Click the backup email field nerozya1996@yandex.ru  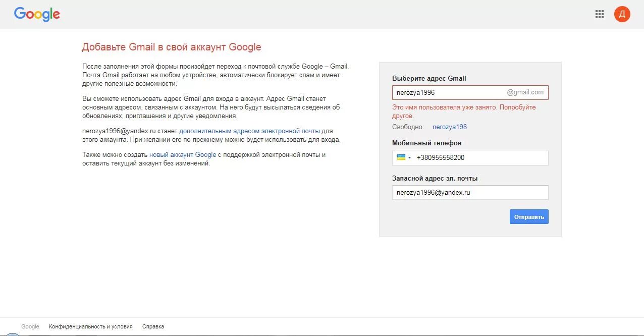pos(470,192)
